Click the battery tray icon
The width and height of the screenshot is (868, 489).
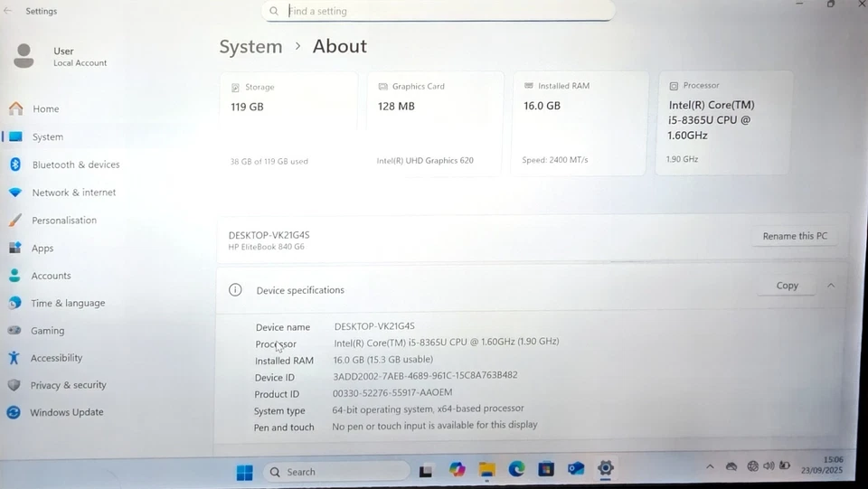(x=785, y=465)
